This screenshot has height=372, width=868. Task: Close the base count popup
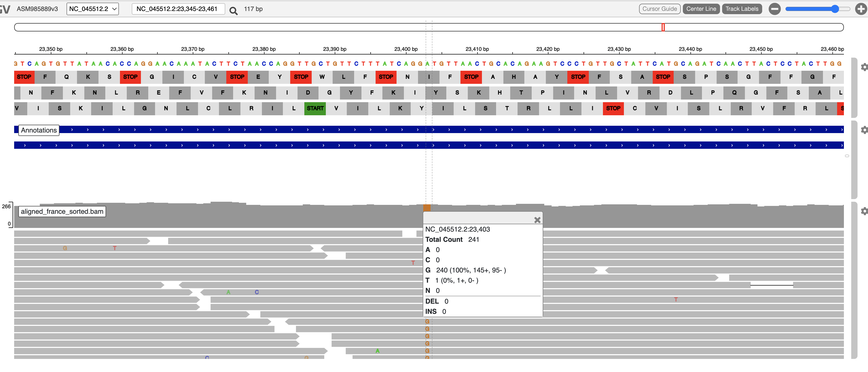tap(537, 220)
